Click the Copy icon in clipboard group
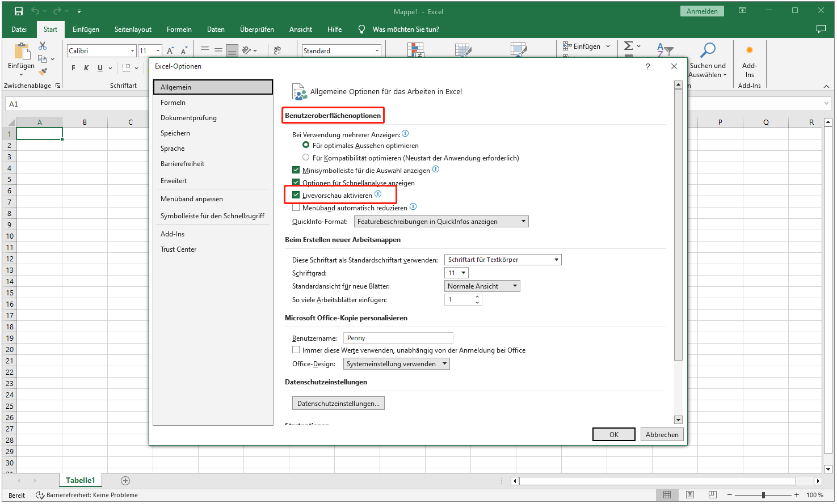Viewport: 837px width, 504px height. (x=42, y=59)
